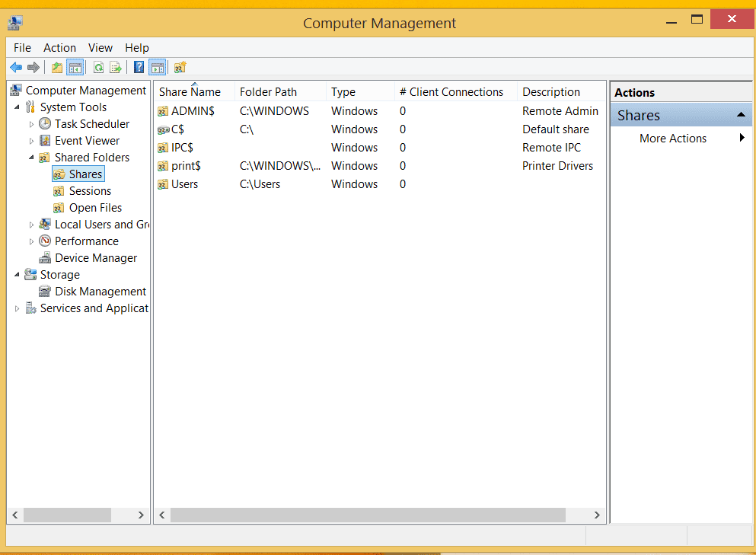Viewport: 756px width, 555px height.
Task: Select Disk Management in the tree
Action: [100, 292]
